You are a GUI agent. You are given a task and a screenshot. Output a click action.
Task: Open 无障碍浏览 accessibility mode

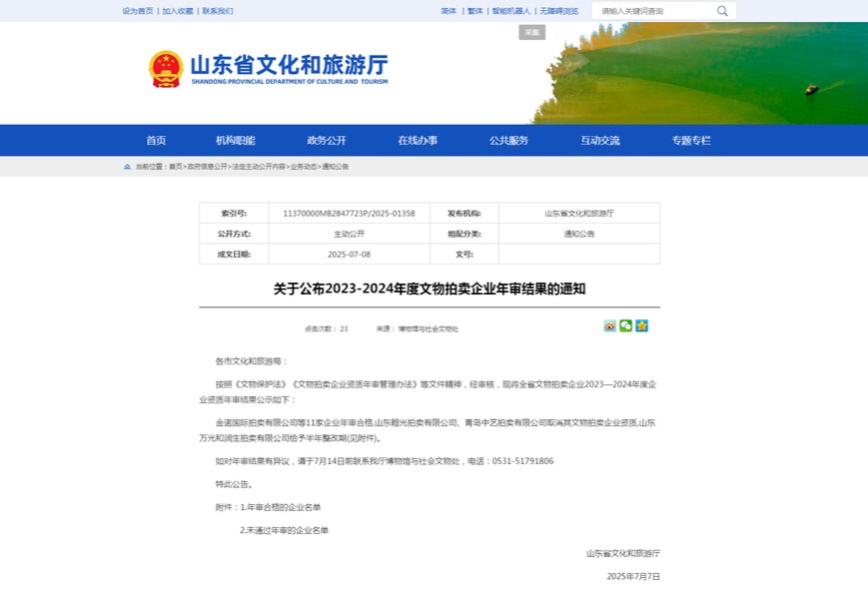coord(559,11)
